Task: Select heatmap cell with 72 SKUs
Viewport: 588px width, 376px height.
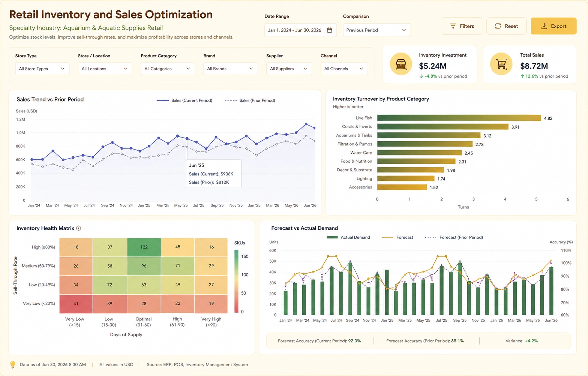Action: (110, 285)
